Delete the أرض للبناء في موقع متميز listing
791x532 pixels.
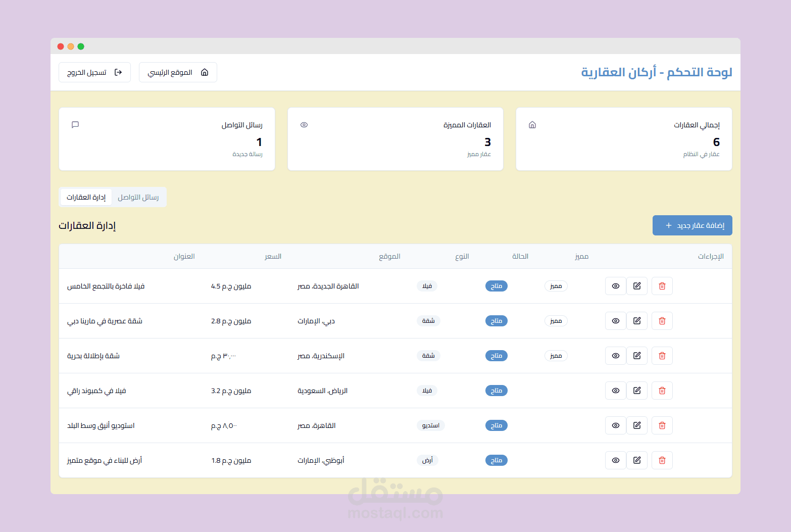pyautogui.click(x=662, y=460)
